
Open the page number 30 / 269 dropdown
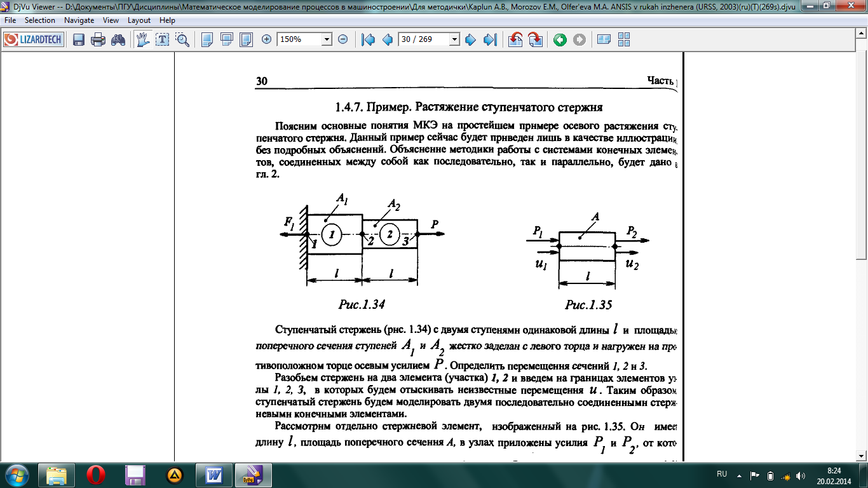[454, 39]
